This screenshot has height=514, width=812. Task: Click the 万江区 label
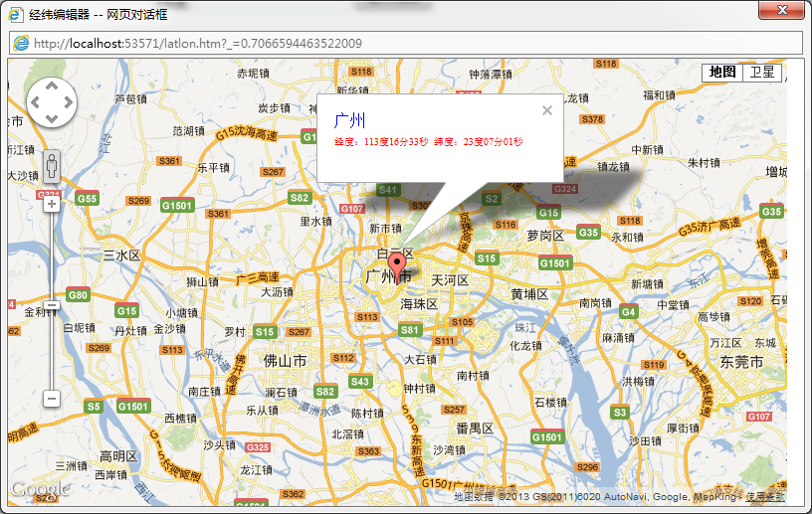pos(725,343)
